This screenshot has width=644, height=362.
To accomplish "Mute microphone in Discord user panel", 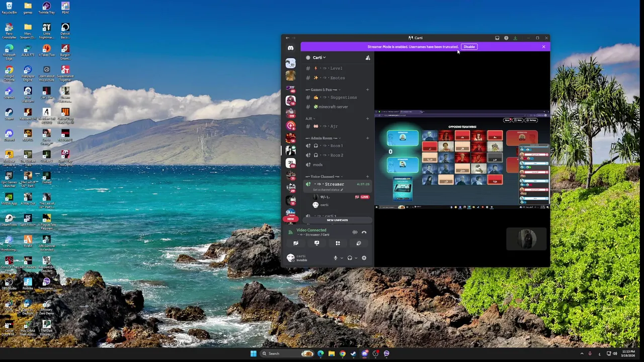I will coord(336,258).
